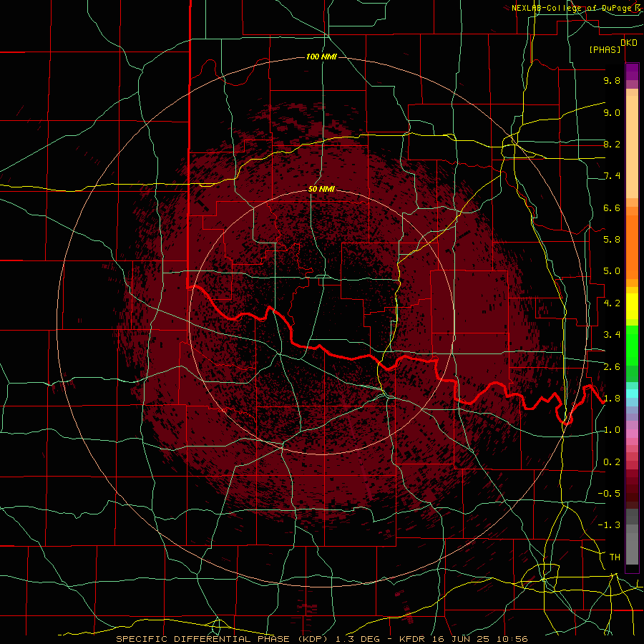Screen dimensions: 644x644
Task: Click the 7.4 color scale value
Action: [612, 176]
